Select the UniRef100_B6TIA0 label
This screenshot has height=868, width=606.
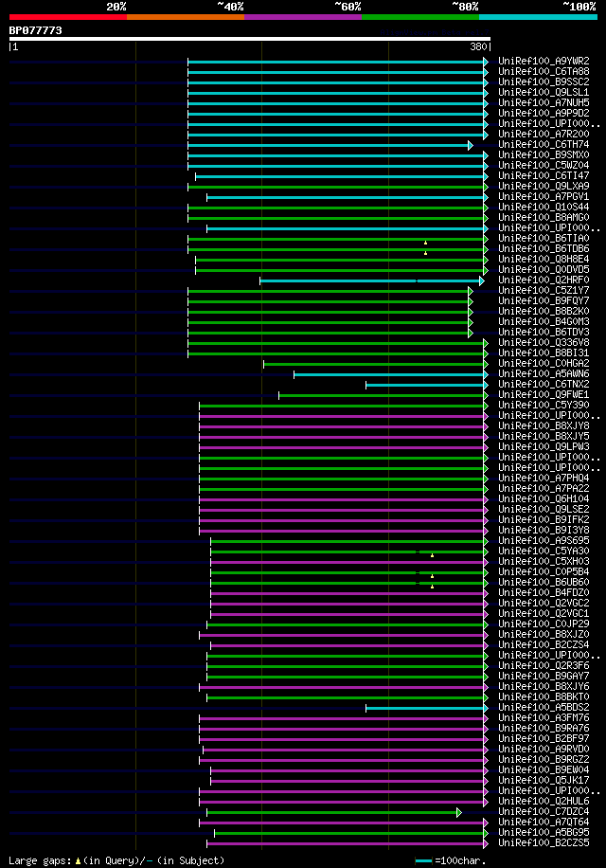[x=544, y=238]
